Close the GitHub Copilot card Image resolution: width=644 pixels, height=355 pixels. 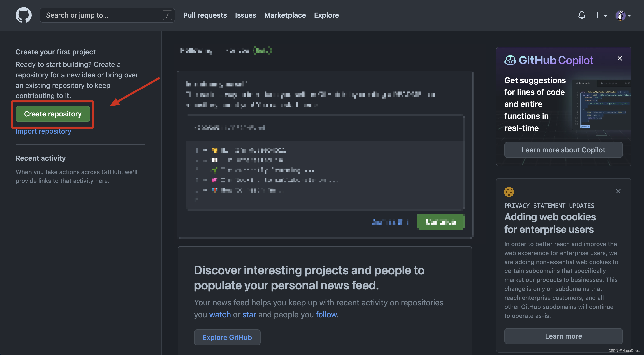coord(620,58)
